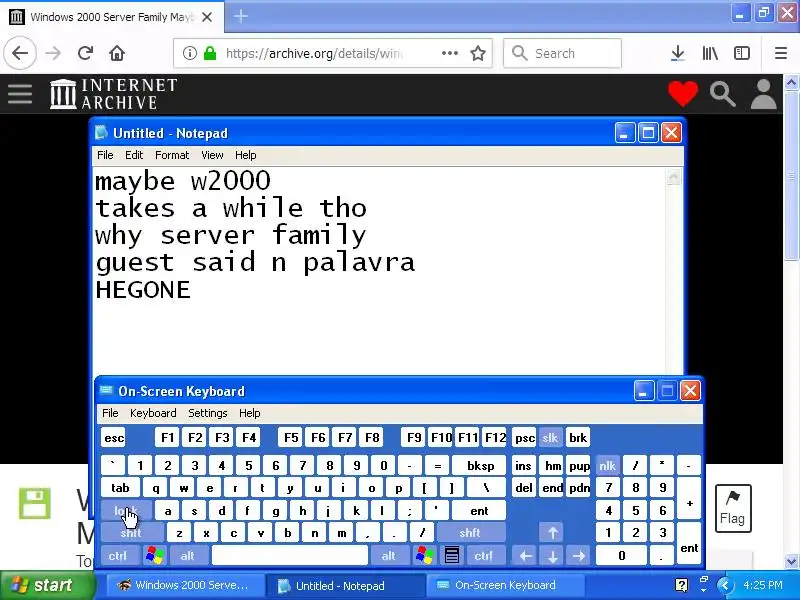This screenshot has width=800, height=600.
Task: Click the psc print screen key
Action: coord(524,437)
